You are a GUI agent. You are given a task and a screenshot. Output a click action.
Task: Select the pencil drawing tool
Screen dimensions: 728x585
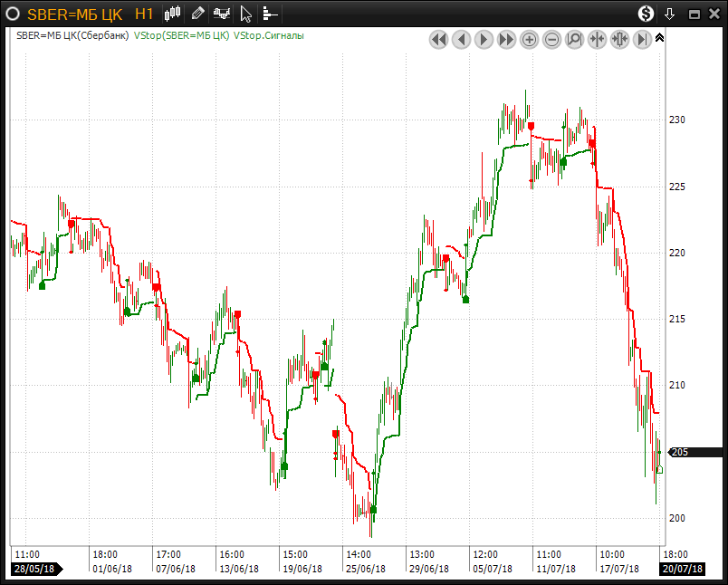197,14
